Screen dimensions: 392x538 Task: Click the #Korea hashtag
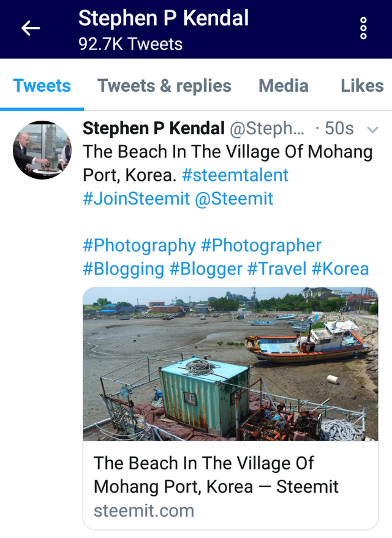point(340,269)
